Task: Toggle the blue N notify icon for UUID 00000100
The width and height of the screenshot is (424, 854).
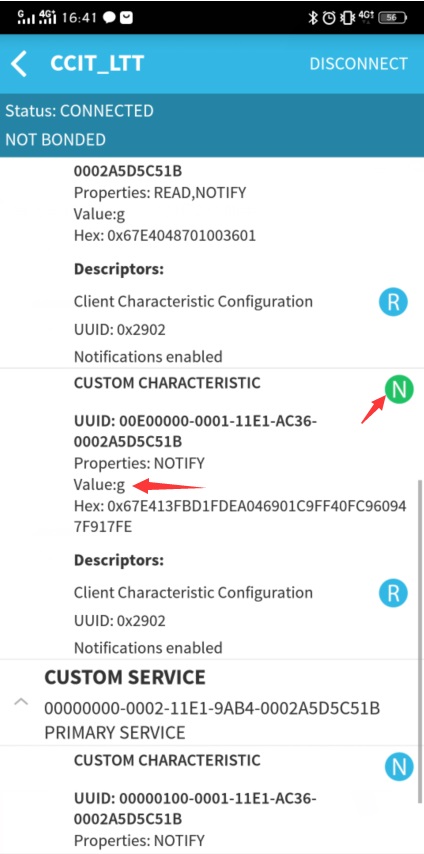Action: [x=399, y=767]
